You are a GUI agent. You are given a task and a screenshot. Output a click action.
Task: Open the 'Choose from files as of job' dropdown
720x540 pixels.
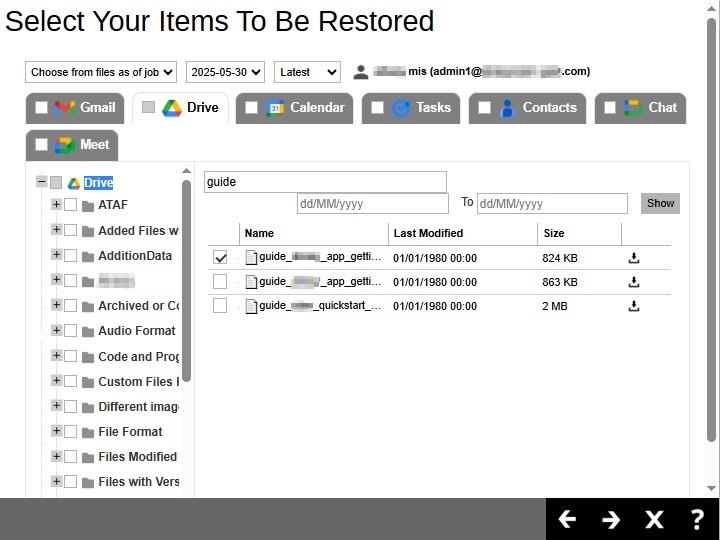coord(101,72)
